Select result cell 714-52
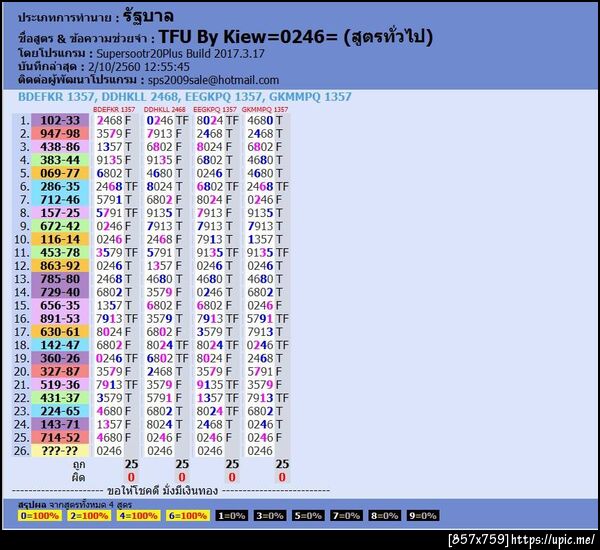Screen dimensions: 600x550 [60, 437]
